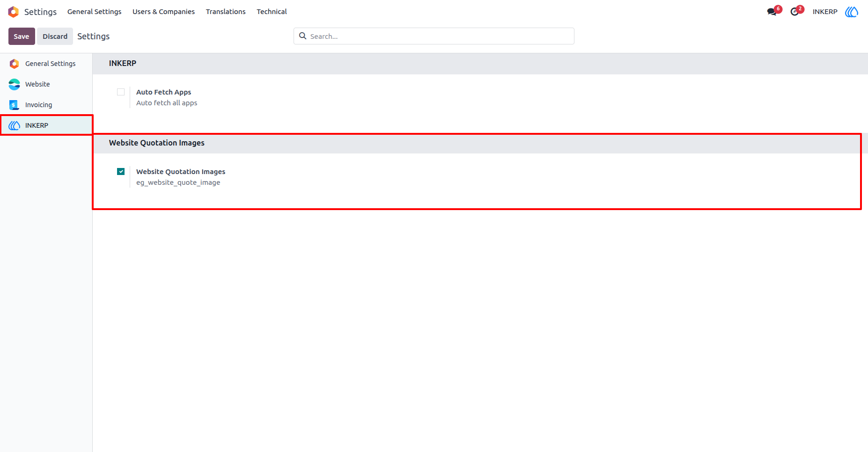Viewport: 868px width, 452px height.
Task: Save the settings changes
Action: [x=22, y=36]
